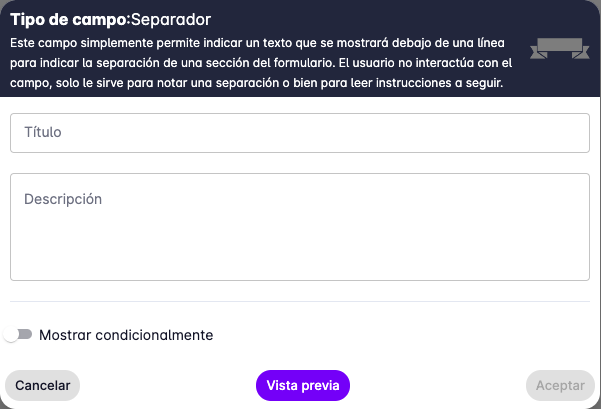This screenshot has height=409, width=601.
Task: Toggle the Mostrar condicionalmente switch
Action: point(18,335)
